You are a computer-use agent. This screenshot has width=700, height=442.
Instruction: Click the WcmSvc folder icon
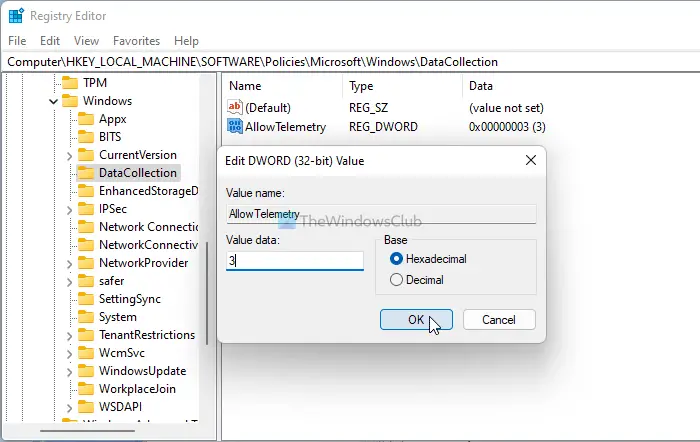coord(86,353)
